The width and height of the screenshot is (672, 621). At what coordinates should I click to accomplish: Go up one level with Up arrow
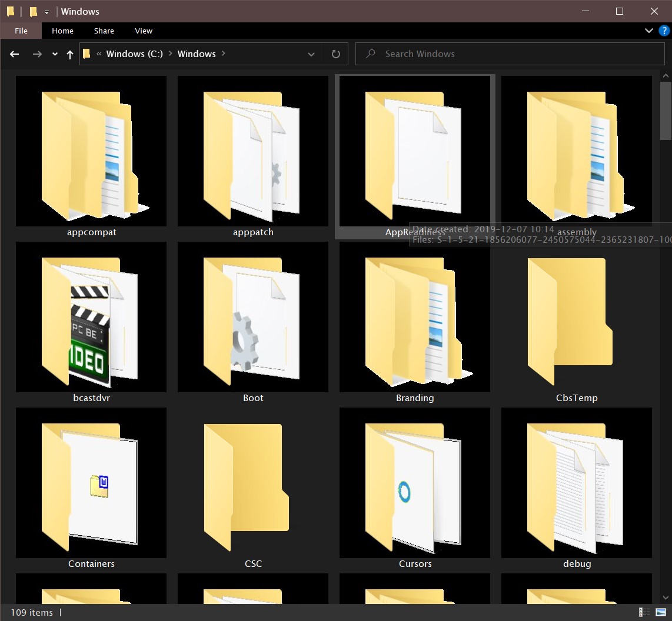tap(70, 54)
